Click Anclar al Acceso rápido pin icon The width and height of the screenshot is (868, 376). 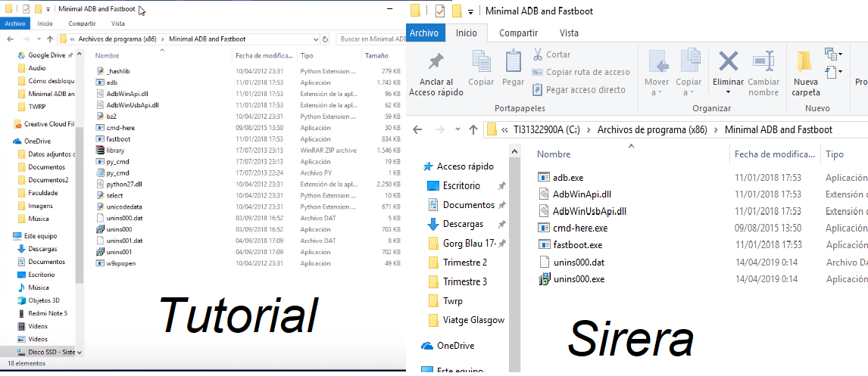click(436, 64)
